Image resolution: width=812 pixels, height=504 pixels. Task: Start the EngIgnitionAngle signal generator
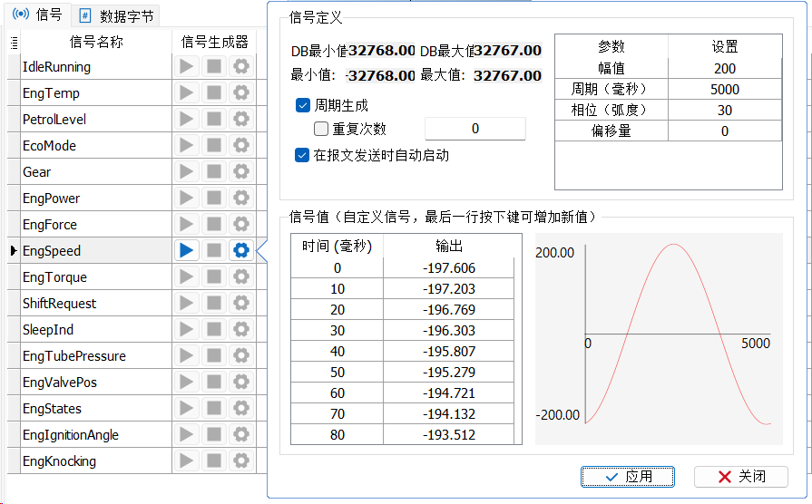click(186, 435)
